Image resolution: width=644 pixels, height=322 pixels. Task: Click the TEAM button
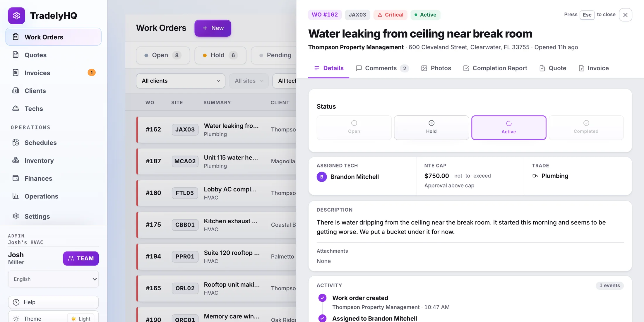coord(81,258)
